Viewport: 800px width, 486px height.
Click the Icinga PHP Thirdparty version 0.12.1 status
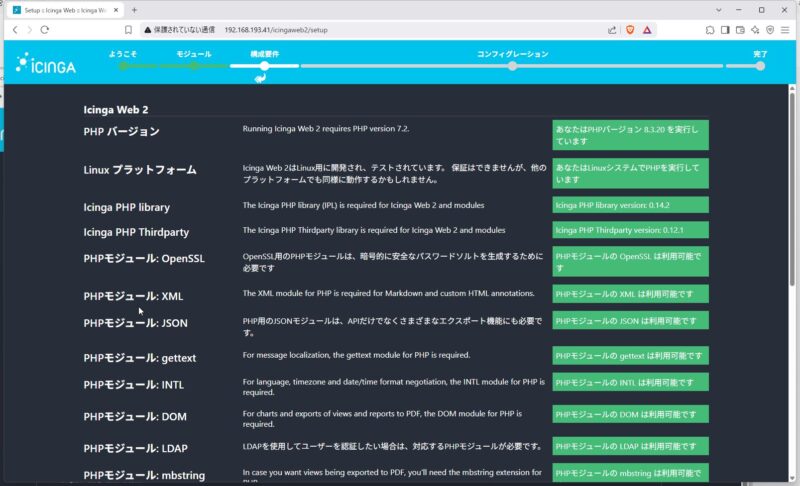[x=630, y=230]
